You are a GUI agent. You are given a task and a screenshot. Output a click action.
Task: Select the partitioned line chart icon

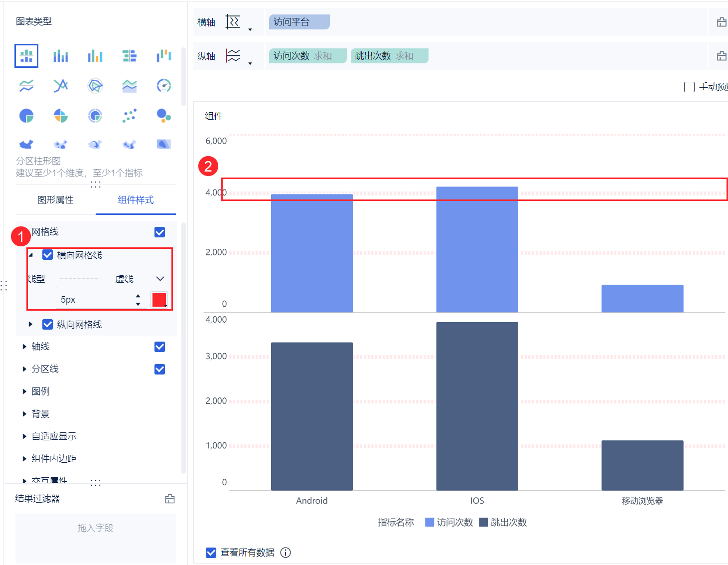click(x=26, y=86)
